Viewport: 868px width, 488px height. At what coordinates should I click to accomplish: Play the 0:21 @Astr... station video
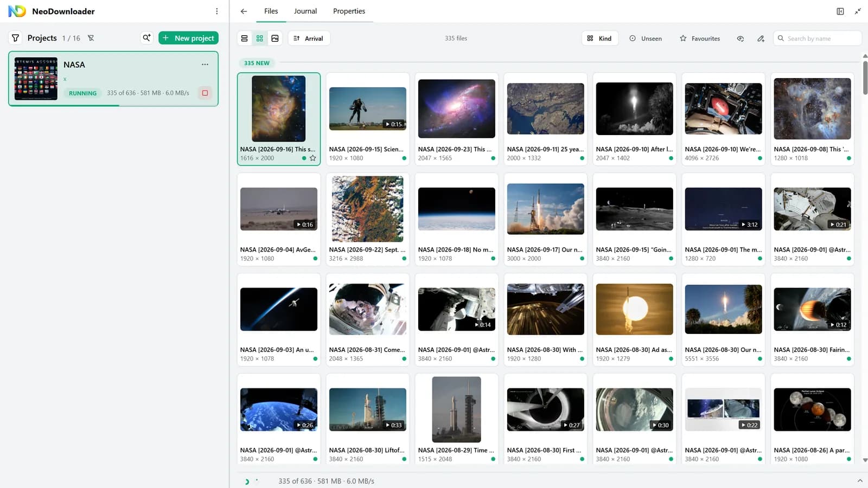pyautogui.click(x=813, y=209)
